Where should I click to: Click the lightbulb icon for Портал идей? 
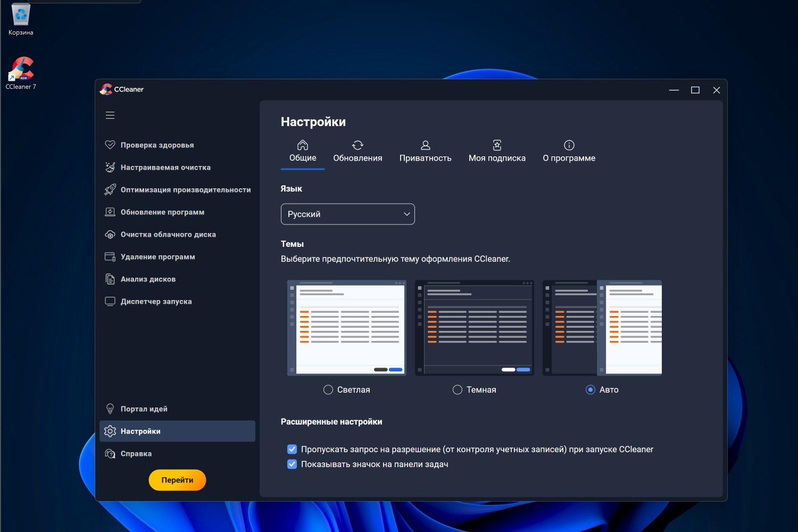click(x=110, y=409)
